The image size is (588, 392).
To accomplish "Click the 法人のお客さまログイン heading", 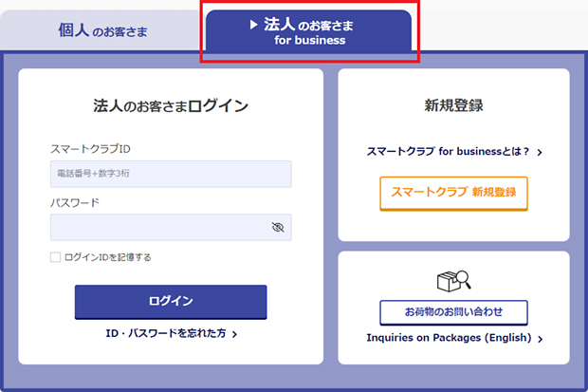I will [171, 106].
